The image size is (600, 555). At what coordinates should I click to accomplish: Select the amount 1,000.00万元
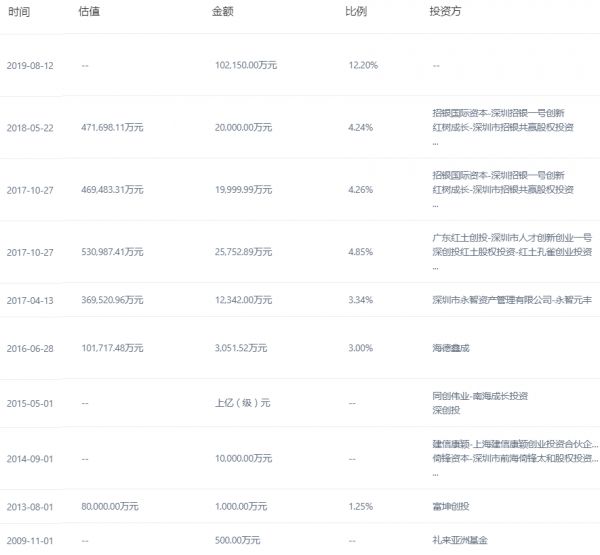pos(241,507)
